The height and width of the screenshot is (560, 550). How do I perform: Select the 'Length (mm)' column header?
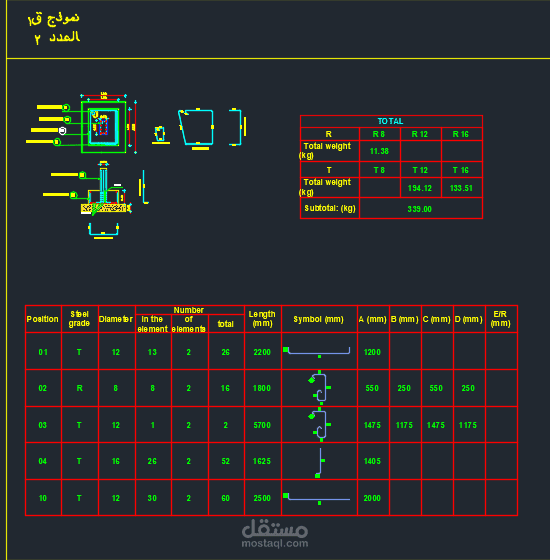pyautogui.click(x=262, y=319)
